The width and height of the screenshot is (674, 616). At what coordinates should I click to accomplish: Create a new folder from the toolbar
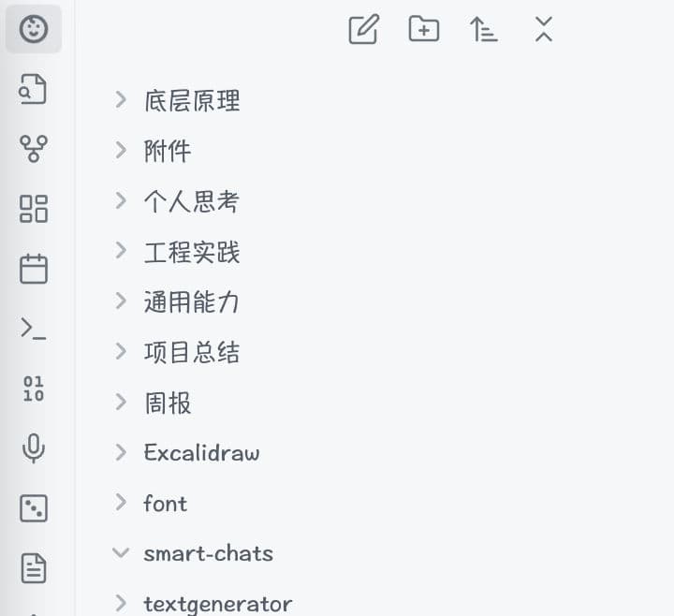(x=424, y=29)
